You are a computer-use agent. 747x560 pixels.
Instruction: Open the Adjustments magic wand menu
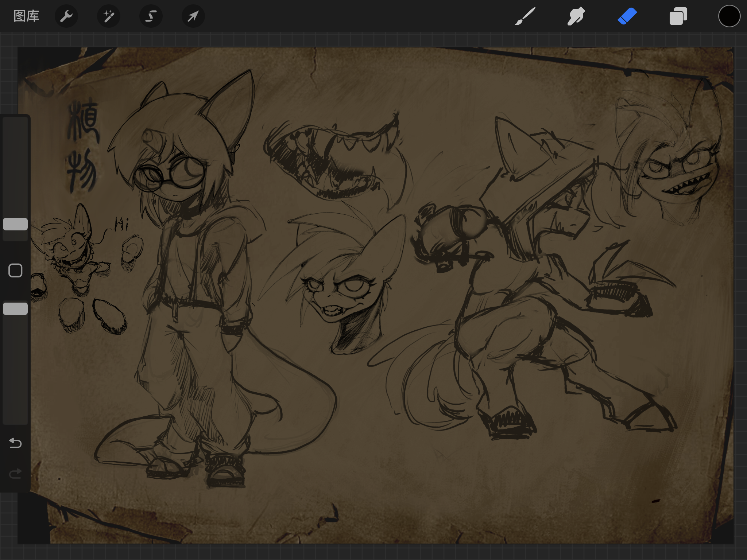pyautogui.click(x=109, y=16)
